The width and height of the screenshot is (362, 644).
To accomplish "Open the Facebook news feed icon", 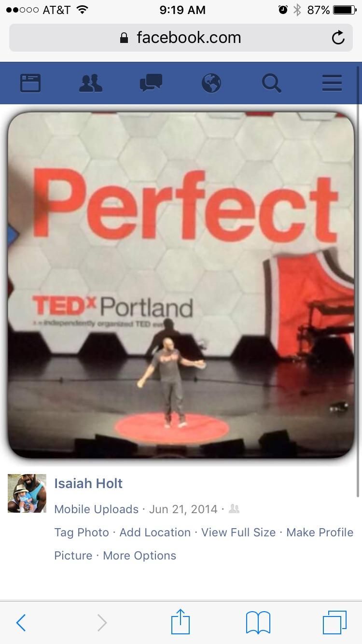I will tap(30, 83).
